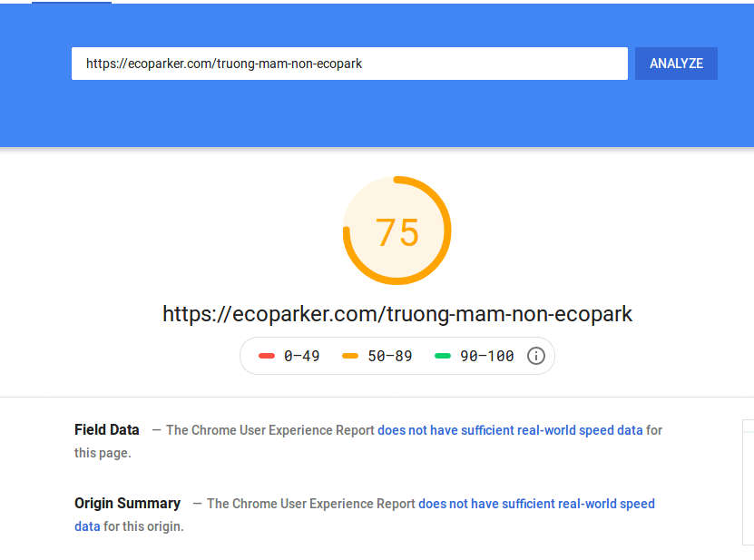Click the info icon beside score legend
The height and width of the screenshot is (560, 754).
pyautogui.click(x=535, y=356)
